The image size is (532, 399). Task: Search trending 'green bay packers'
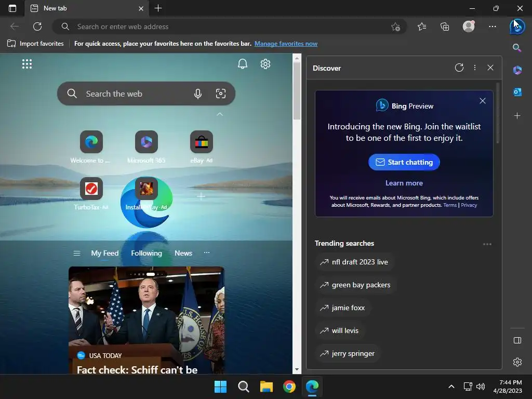click(355, 285)
